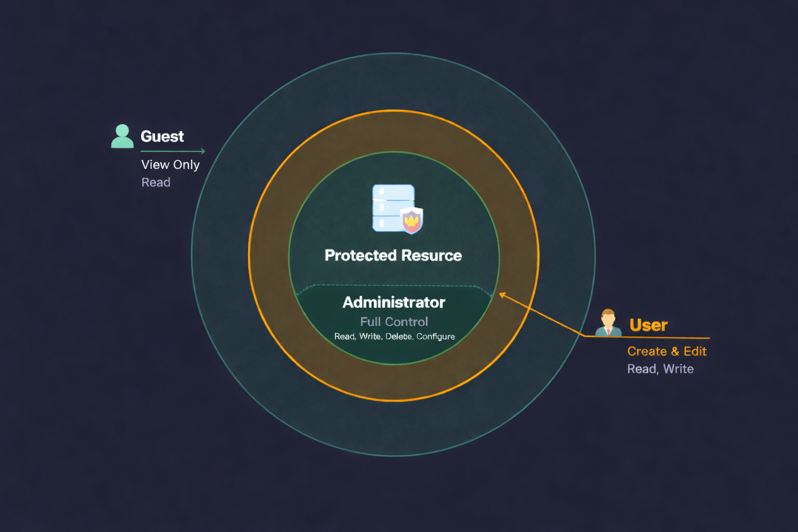Select the Administrator label
Image resolution: width=798 pixels, height=532 pixels.
[393, 302]
